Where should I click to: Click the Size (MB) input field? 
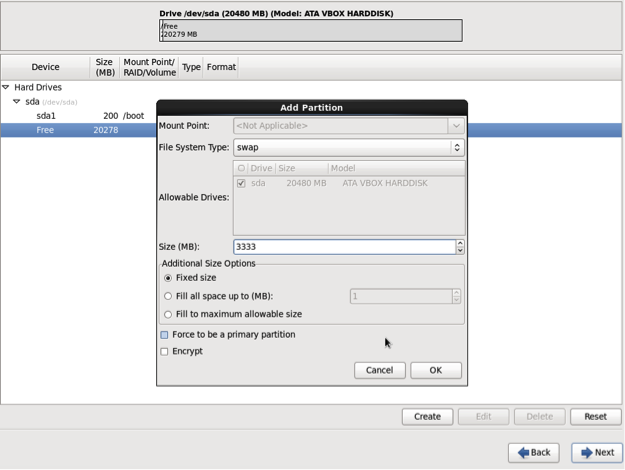pos(344,247)
